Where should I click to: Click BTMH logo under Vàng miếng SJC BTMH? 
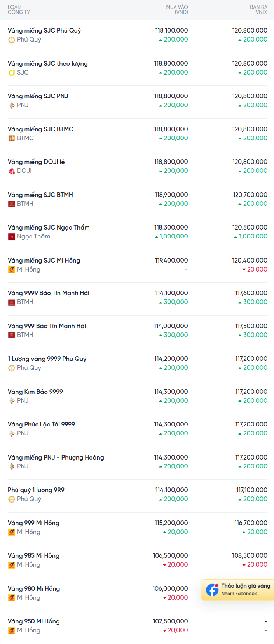pos(12,204)
